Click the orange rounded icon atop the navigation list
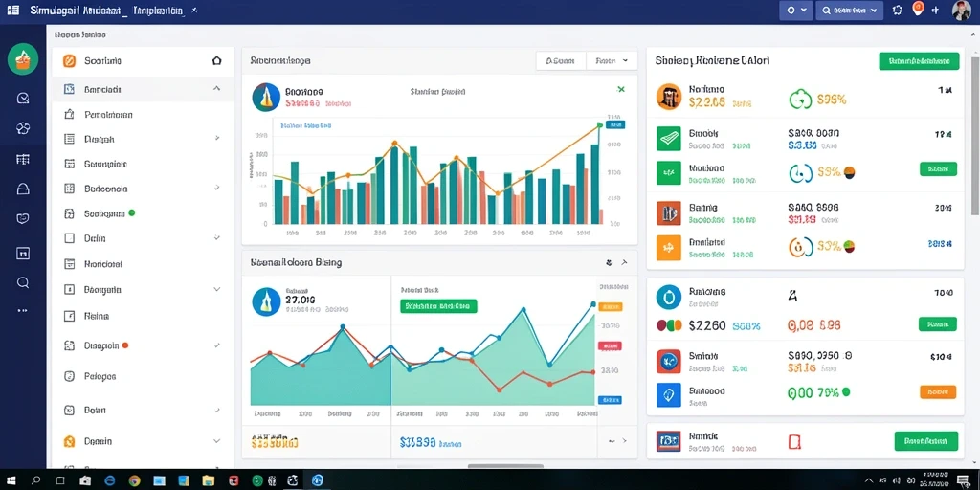Screen dimensions: 980x490 point(69,60)
